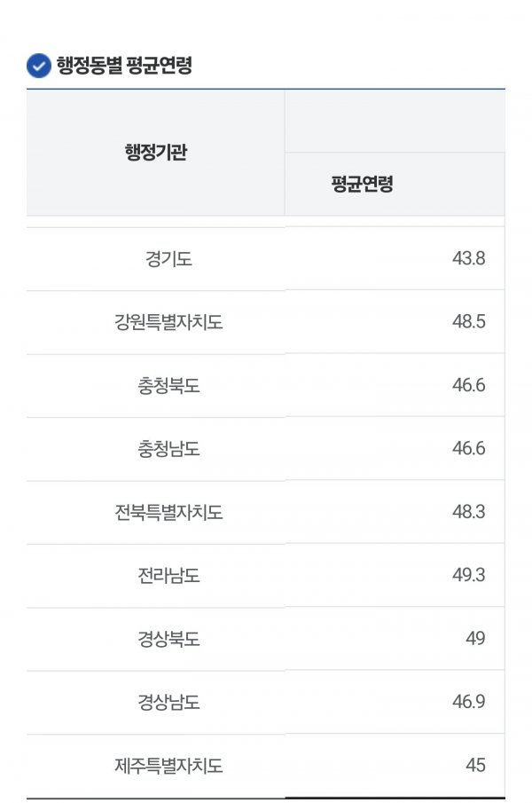The height and width of the screenshot is (803, 532).
Task: Click the blue checkmark icon beside the title
Action: coord(39,66)
